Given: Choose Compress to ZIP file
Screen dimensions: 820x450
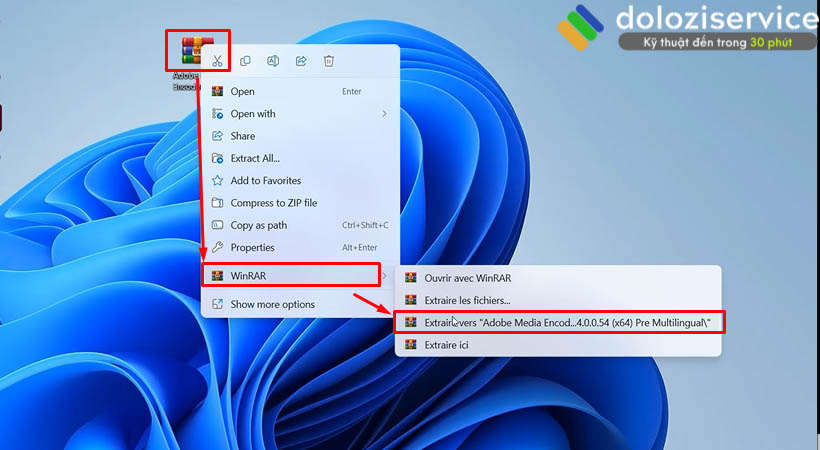Looking at the screenshot, I should tap(273, 203).
